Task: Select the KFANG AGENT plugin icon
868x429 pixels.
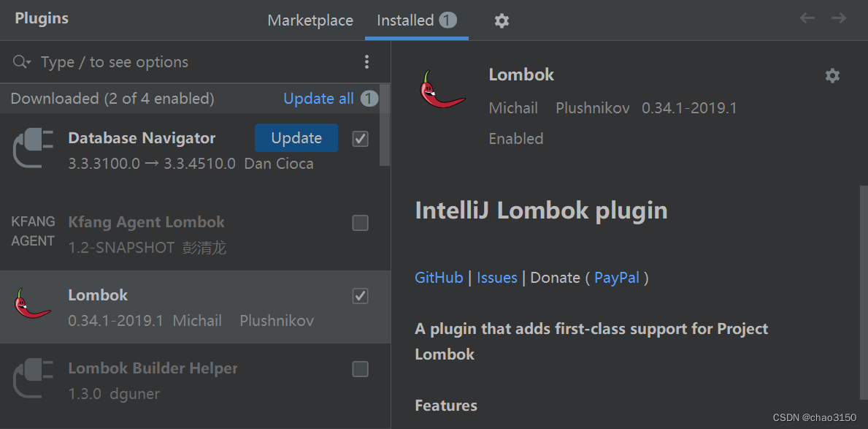Action: 32,232
